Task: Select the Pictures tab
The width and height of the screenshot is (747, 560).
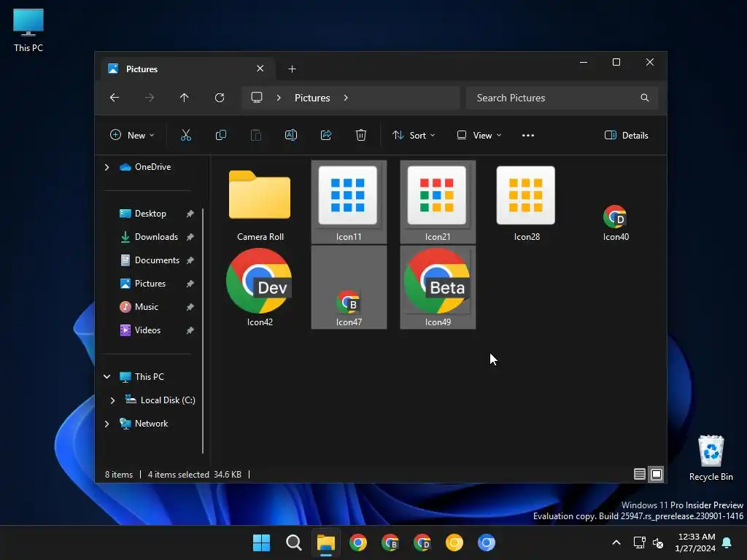Action: [187, 69]
